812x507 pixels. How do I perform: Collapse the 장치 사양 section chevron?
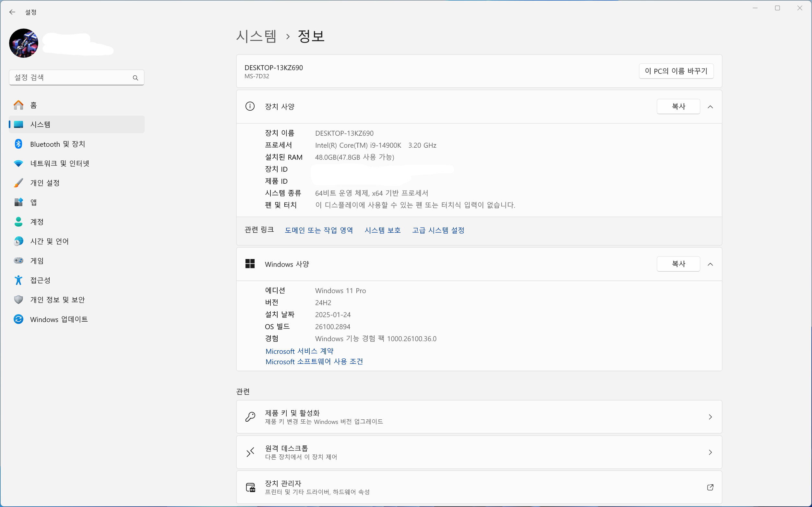click(x=710, y=107)
